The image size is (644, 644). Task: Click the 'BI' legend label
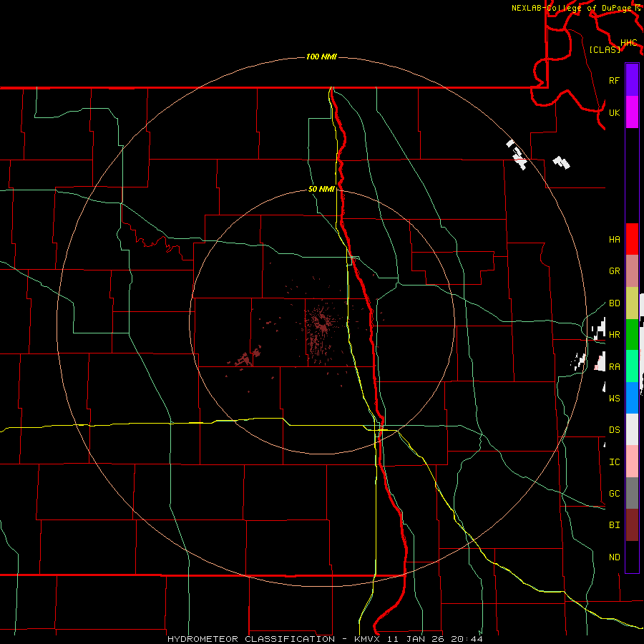[x=614, y=525]
